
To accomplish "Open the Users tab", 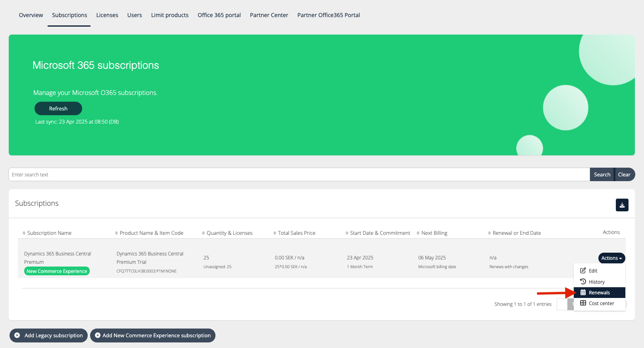I will pos(135,15).
